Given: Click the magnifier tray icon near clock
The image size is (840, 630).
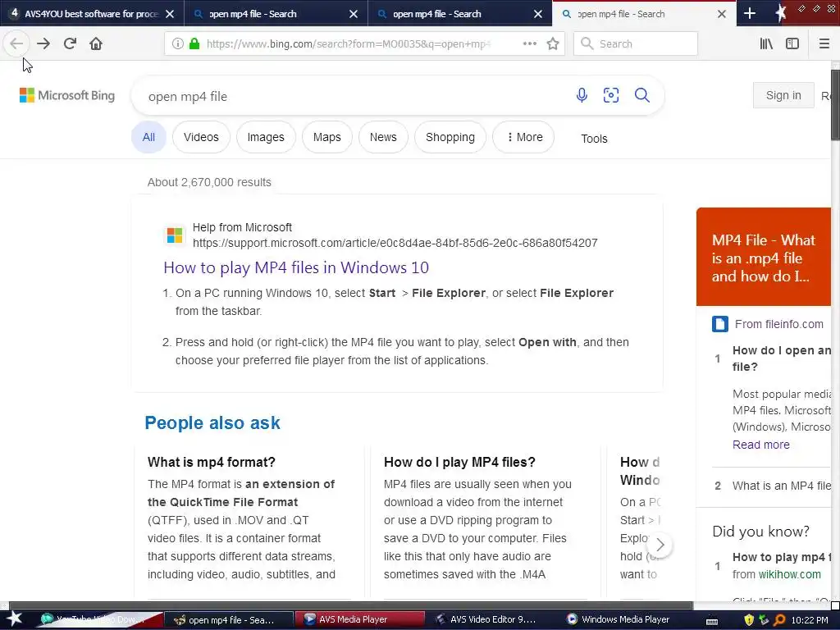Looking at the screenshot, I should tap(779, 620).
